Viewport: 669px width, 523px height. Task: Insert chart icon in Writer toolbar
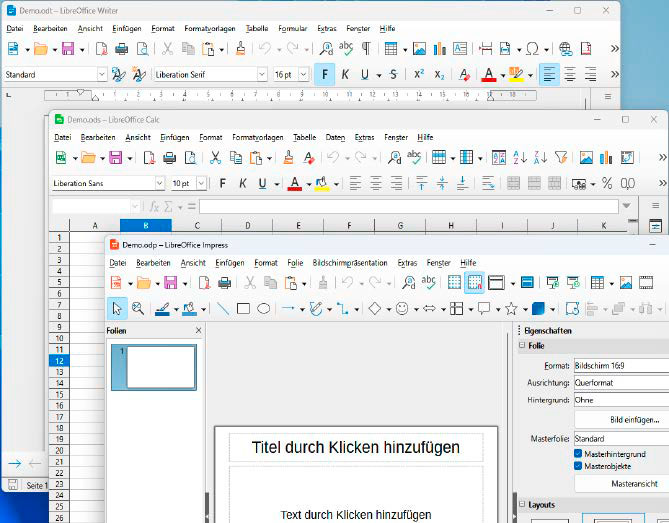pyautogui.click(x=439, y=49)
